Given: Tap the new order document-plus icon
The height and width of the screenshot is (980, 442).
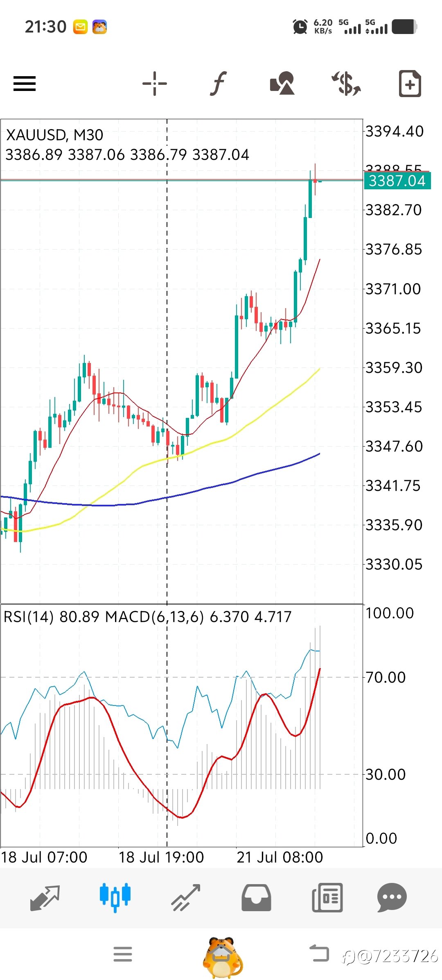Looking at the screenshot, I should click(410, 84).
